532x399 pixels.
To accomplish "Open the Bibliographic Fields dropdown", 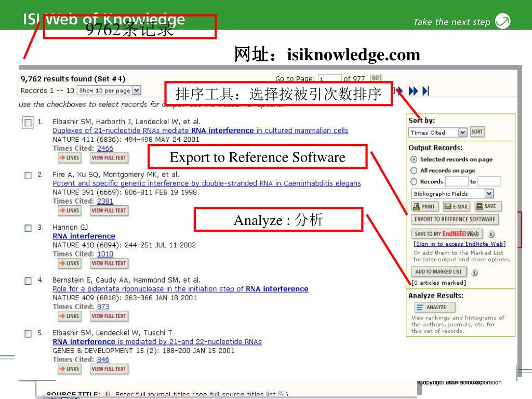I will click(453, 194).
